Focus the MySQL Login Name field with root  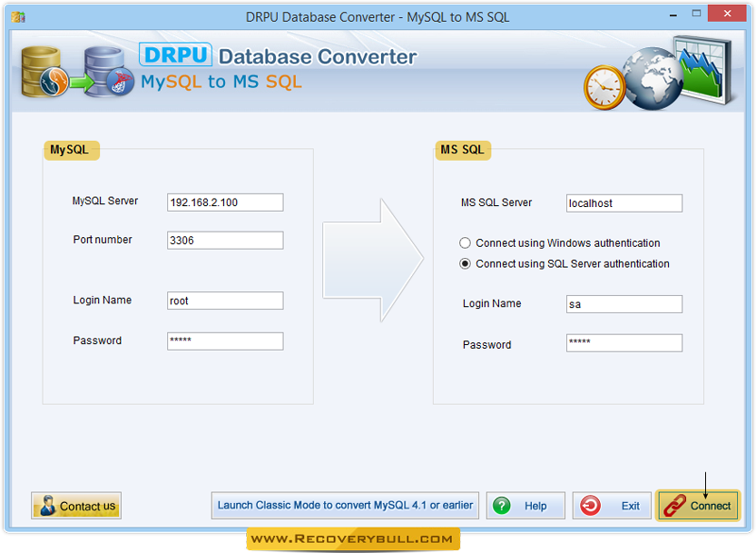point(225,301)
